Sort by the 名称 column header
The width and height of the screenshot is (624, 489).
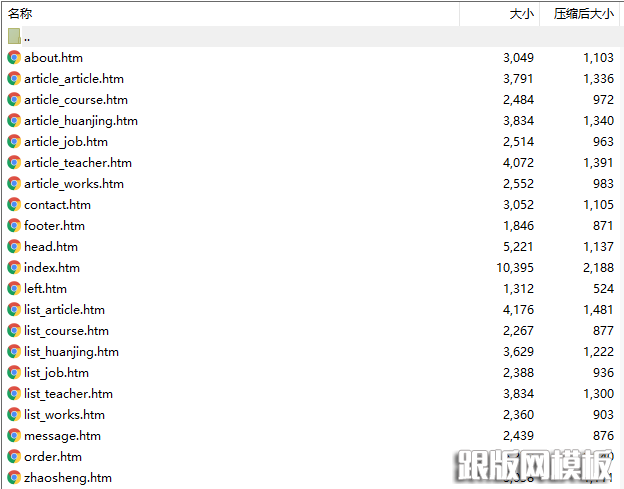[x=21, y=14]
